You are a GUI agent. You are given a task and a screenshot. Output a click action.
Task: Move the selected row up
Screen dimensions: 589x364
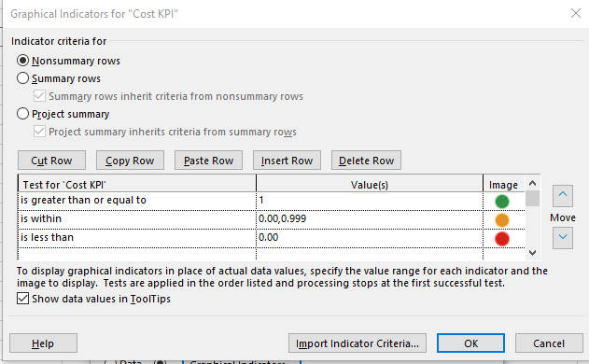pyautogui.click(x=562, y=195)
